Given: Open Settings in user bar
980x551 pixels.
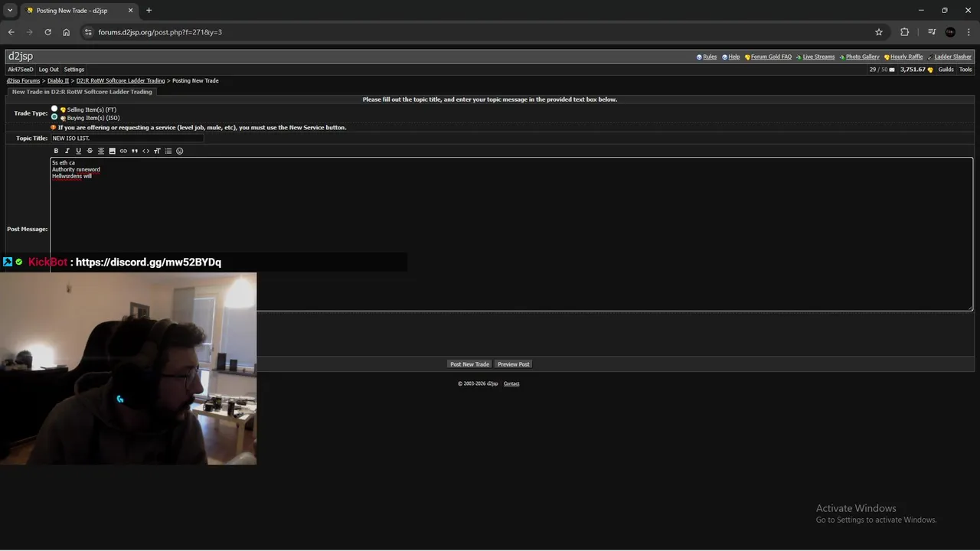Looking at the screenshot, I should (74, 70).
